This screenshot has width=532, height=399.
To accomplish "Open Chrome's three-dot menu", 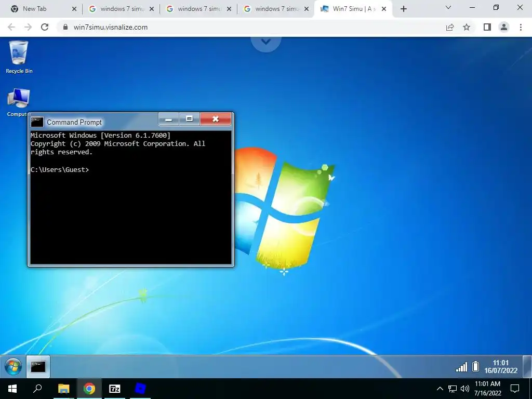I will (521, 27).
